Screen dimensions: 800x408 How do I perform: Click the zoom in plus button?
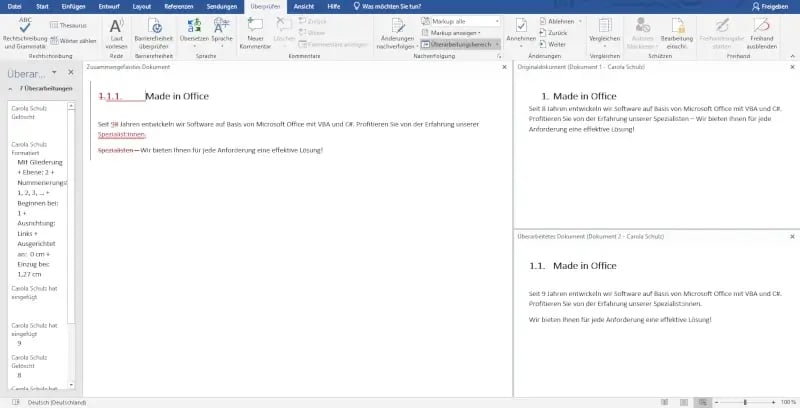(774, 402)
